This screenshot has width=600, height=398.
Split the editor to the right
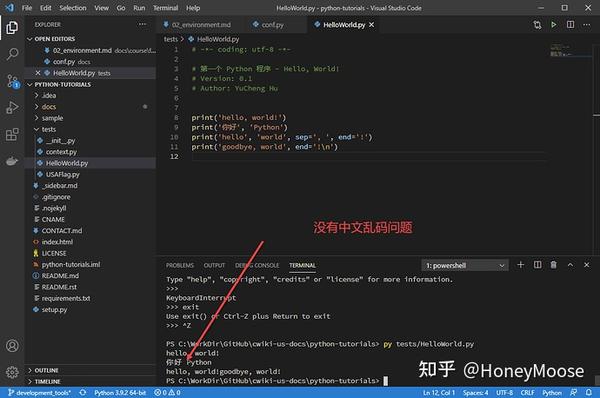pyautogui.click(x=570, y=24)
